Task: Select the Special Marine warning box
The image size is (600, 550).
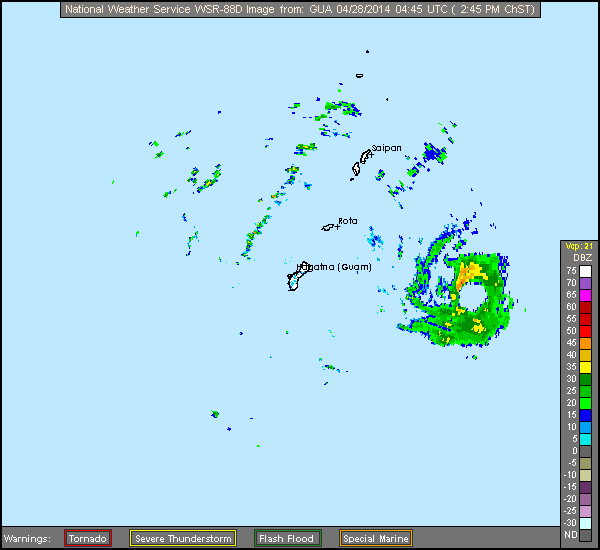Action: click(375, 538)
